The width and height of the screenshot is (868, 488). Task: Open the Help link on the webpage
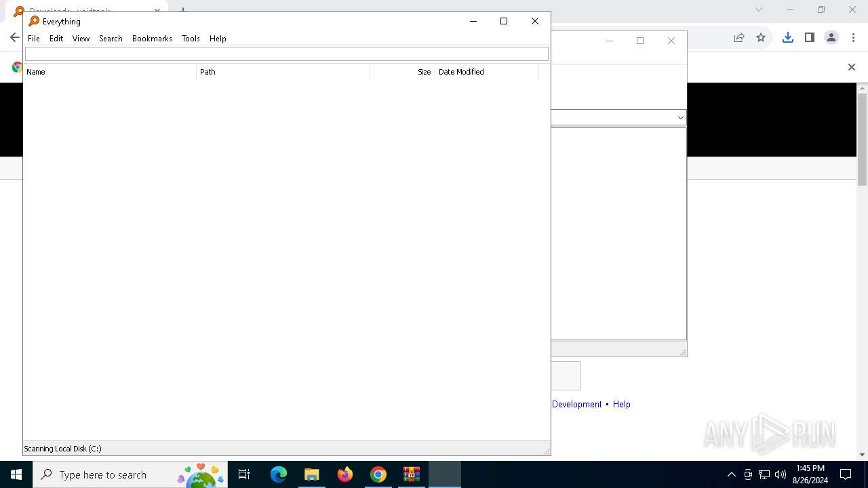point(622,404)
